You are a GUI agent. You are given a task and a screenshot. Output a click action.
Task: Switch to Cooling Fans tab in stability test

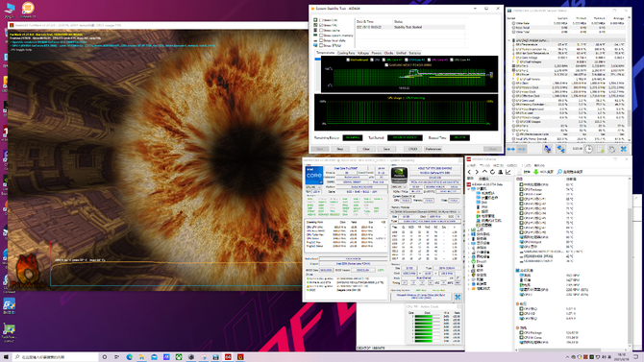point(346,53)
